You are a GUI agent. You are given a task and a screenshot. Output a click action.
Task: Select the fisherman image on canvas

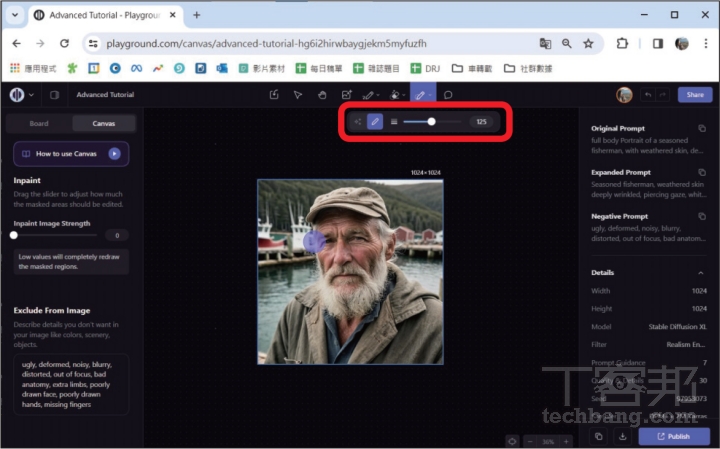coord(350,272)
